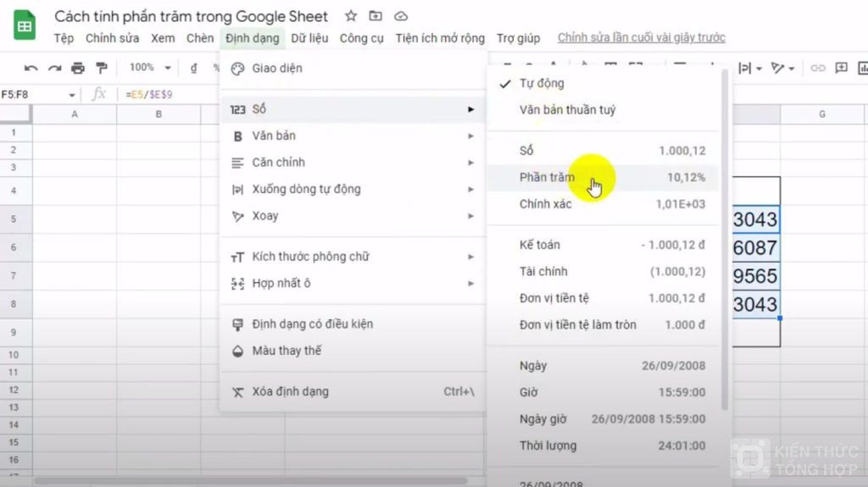
Task: Click the Google Sheets home logo
Action: [25, 25]
